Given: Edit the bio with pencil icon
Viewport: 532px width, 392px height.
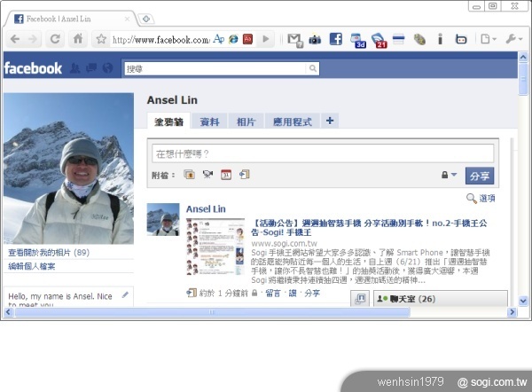Looking at the screenshot, I should [125, 295].
